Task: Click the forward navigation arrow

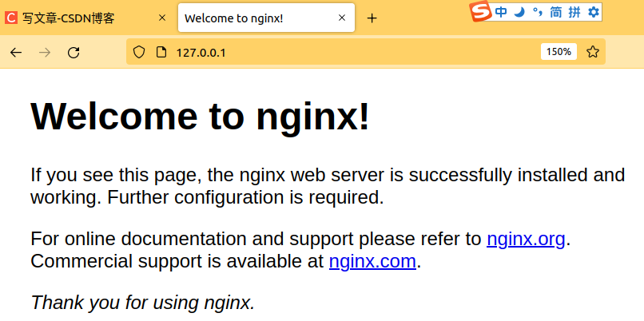Action: pos(45,52)
